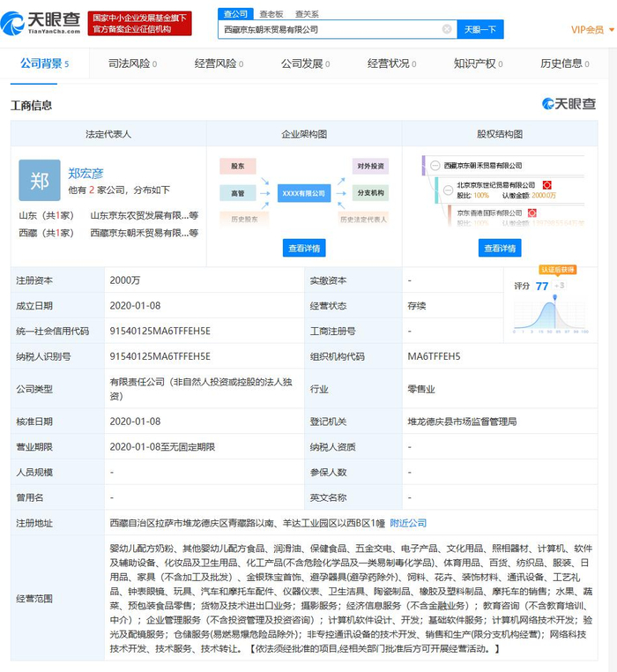This screenshot has width=617, height=672.
Task: Click the XXXX有限公司 center diagram box
Action: pos(304,193)
